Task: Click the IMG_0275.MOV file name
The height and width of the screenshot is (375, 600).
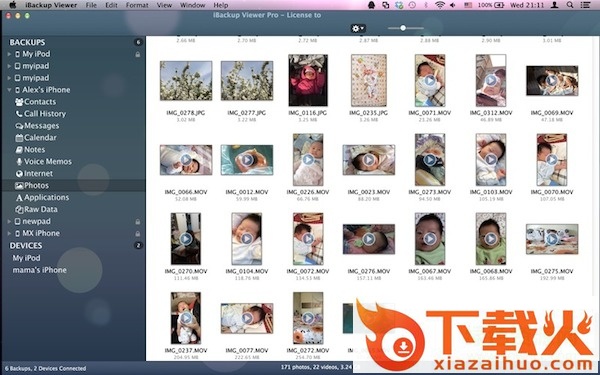Action: 552,271
